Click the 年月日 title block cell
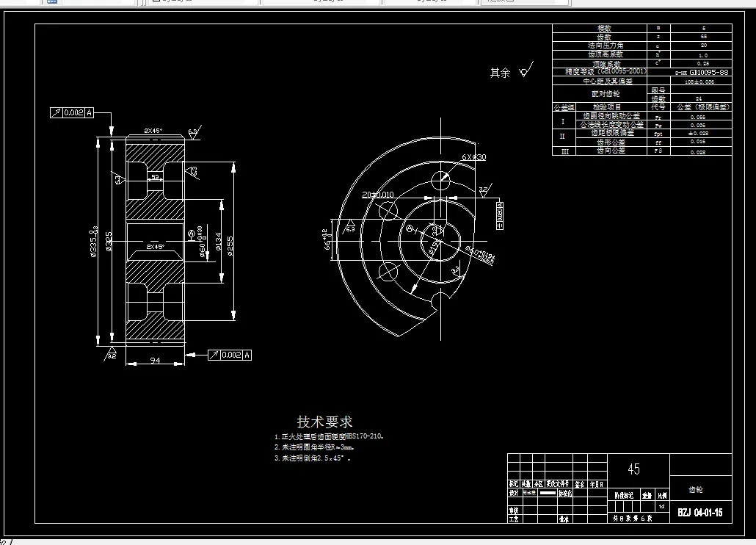 coord(597,484)
